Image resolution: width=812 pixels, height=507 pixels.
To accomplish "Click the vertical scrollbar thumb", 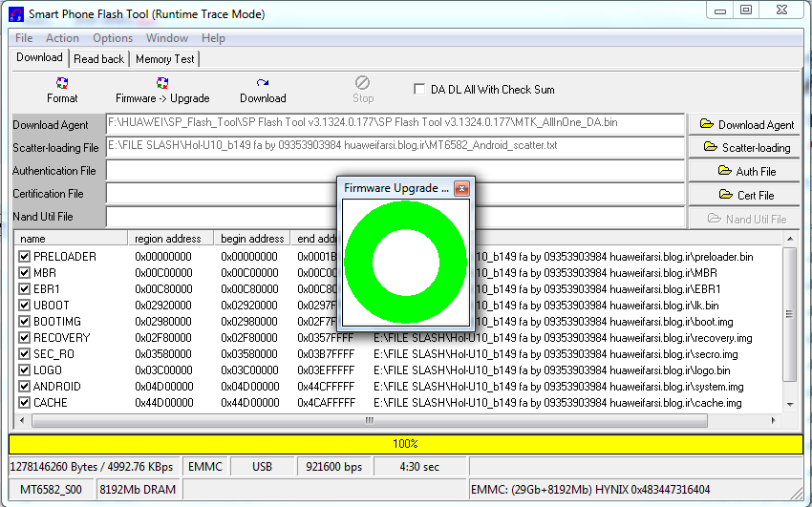I will pyautogui.click(x=790, y=314).
